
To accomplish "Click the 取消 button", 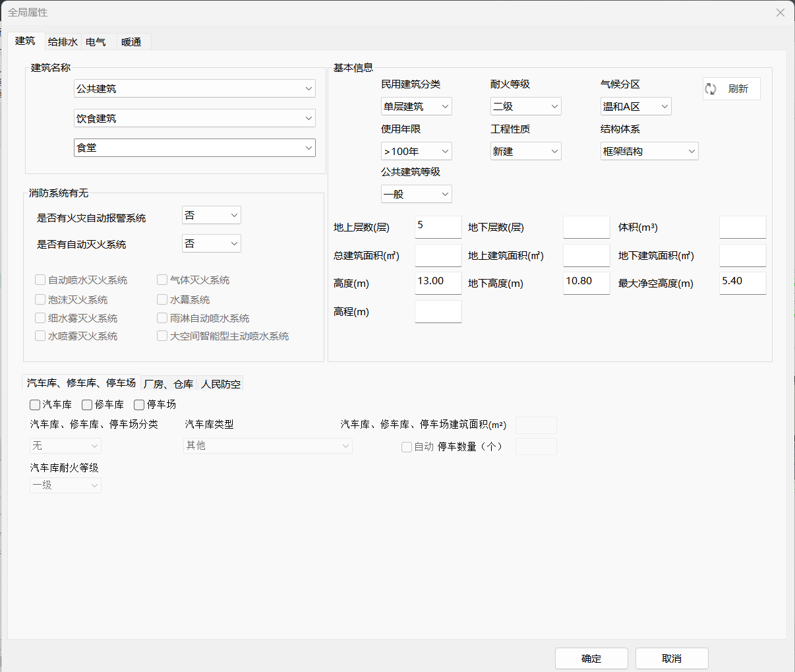I will (672, 658).
